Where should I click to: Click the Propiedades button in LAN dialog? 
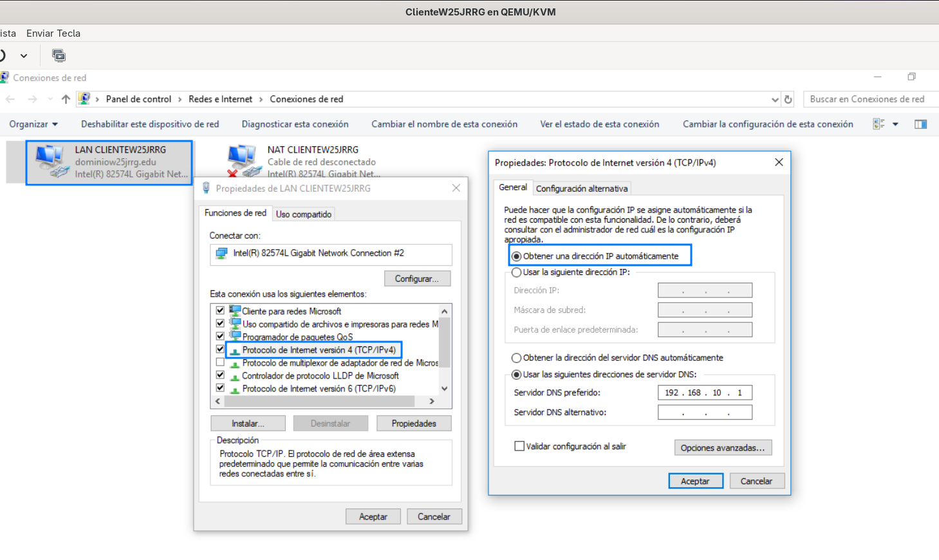tap(414, 424)
